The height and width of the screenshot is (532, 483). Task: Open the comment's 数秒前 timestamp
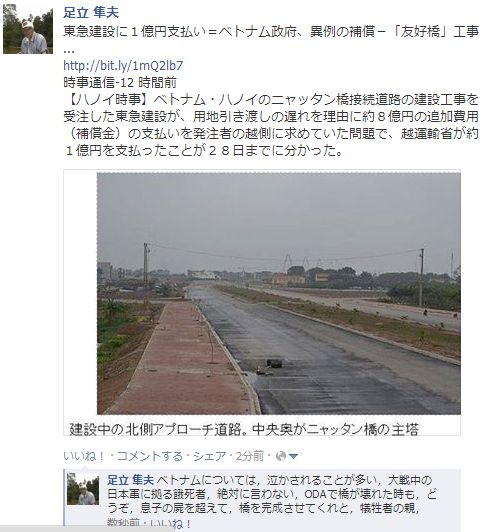123,524
